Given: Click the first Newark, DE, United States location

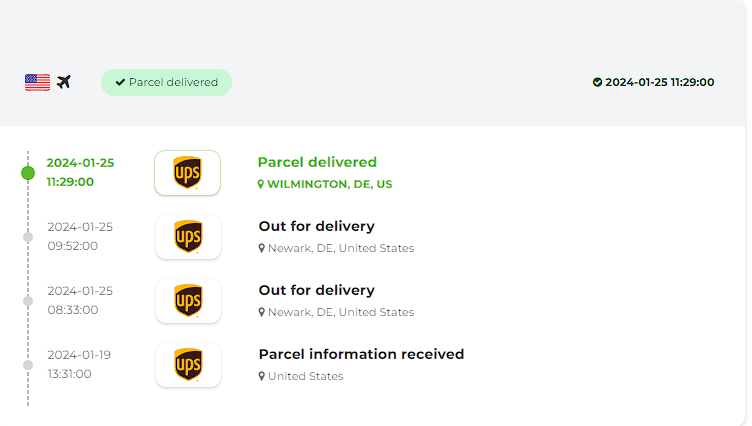Looking at the screenshot, I should (341, 248).
